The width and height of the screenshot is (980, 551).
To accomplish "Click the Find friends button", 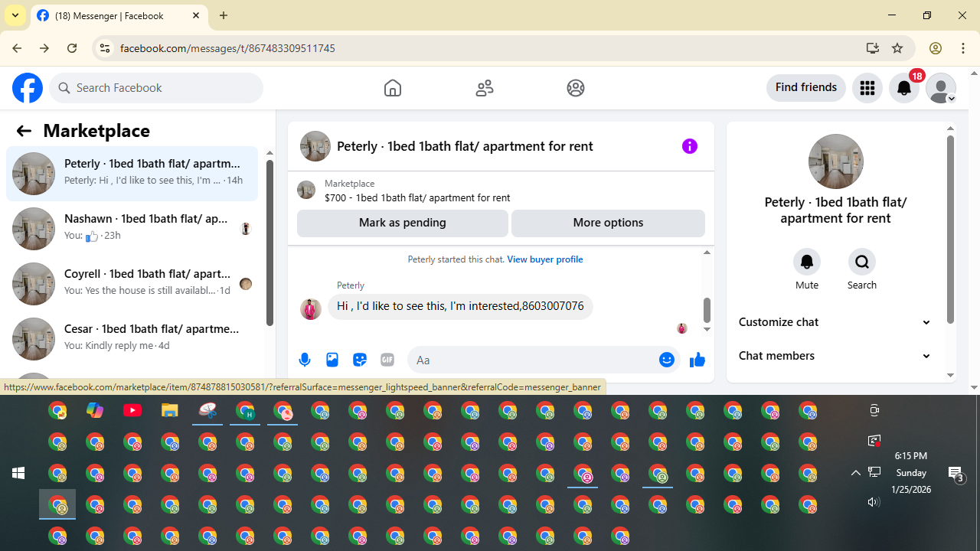I will pyautogui.click(x=806, y=87).
